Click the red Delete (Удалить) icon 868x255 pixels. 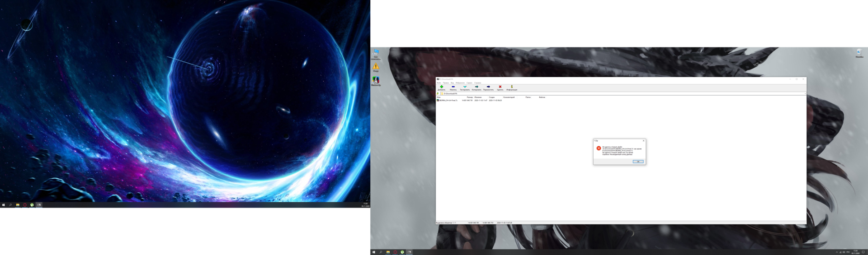click(500, 87)
